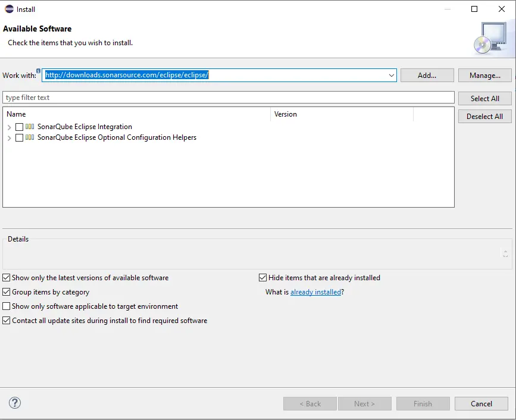This screenshot has width=516, height=420.
Task: Click the Add... button
Action: coord(427,76)
